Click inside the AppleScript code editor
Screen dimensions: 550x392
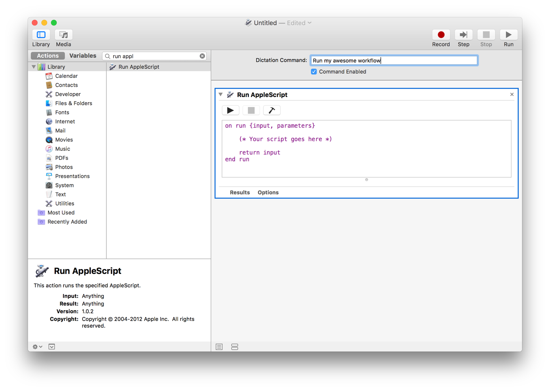coord(366,148)
